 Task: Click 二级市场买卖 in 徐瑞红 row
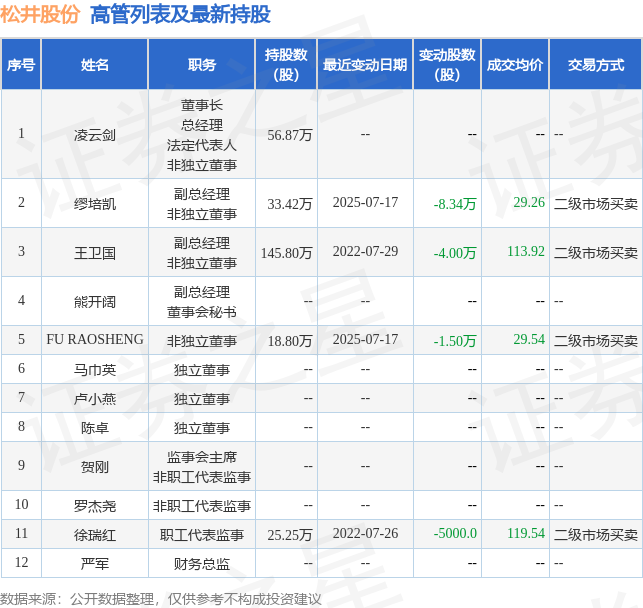596,535
